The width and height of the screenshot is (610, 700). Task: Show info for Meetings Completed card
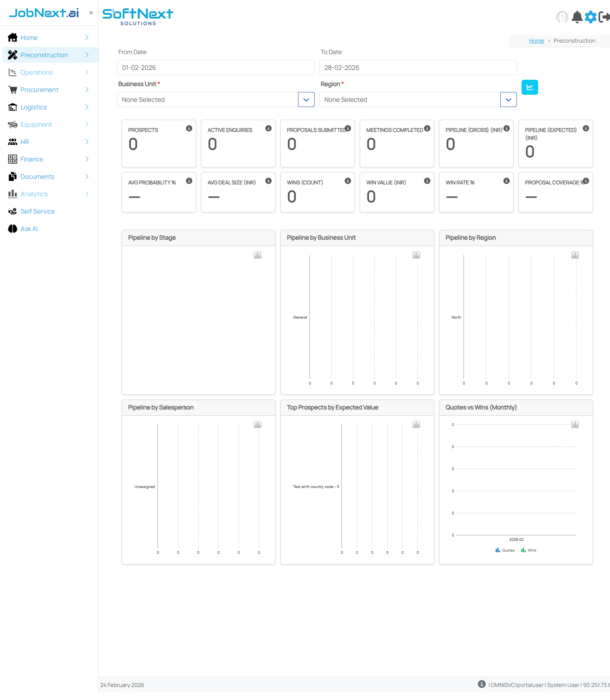pos(427,128)
